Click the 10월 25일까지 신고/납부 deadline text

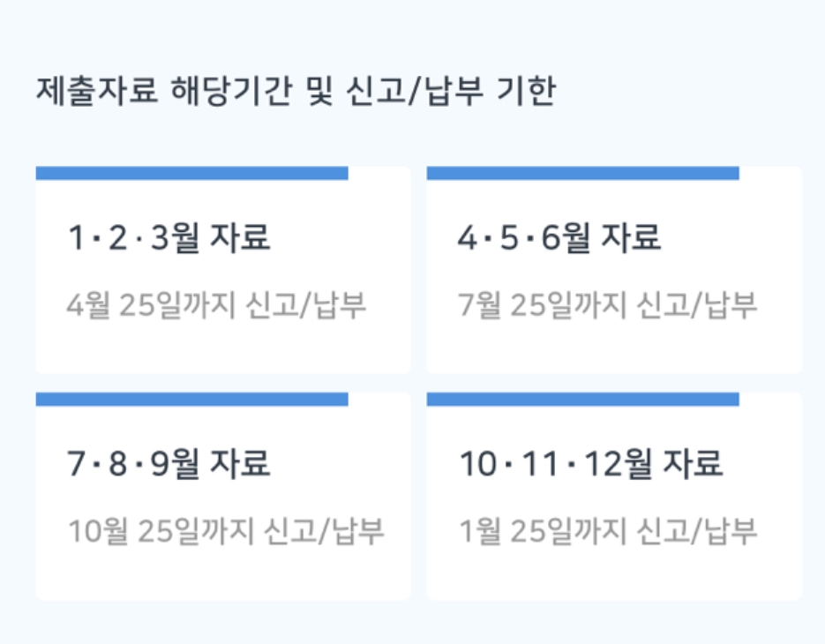click(226, 531)
